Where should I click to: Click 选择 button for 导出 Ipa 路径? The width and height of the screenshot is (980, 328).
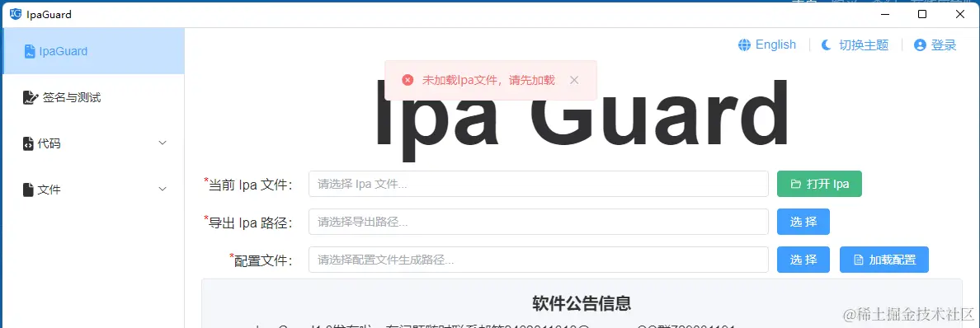tap(803, 222)
